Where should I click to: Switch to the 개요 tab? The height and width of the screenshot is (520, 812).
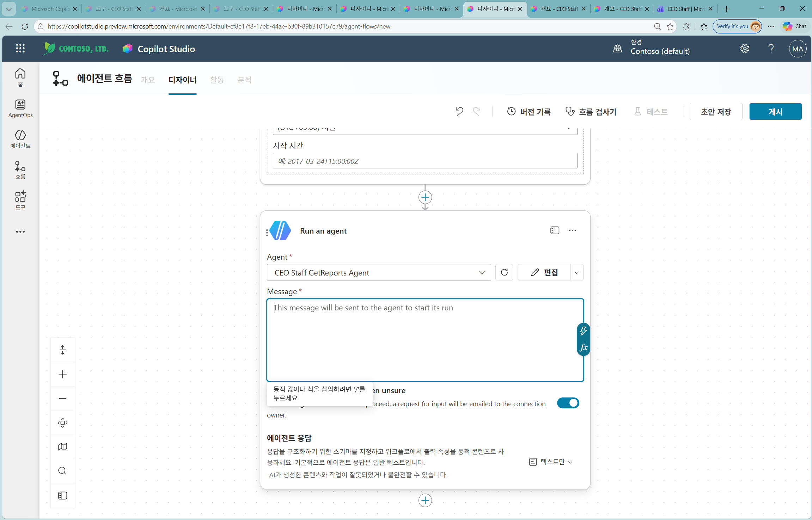[x=148, y=80]
